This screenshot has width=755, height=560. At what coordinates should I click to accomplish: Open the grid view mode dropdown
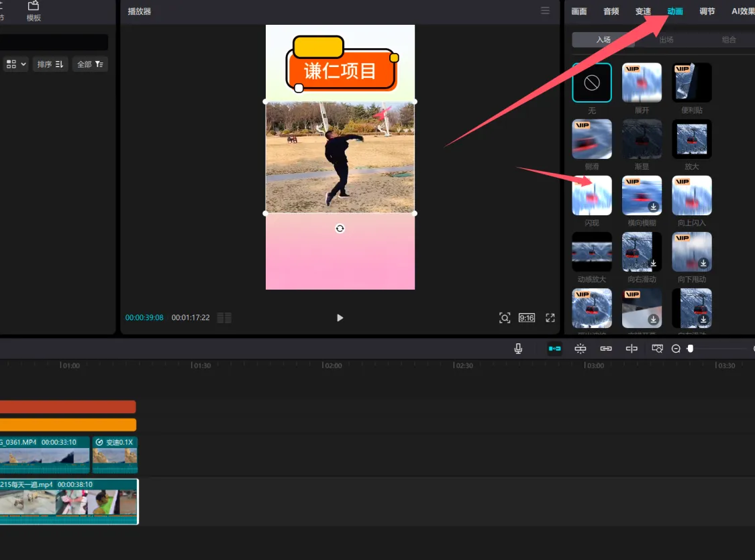tap(15, 64)
